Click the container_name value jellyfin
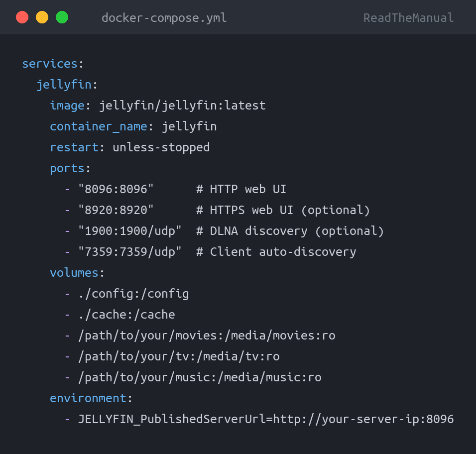This screenshot has width=476, height=454. pos(189,126)
